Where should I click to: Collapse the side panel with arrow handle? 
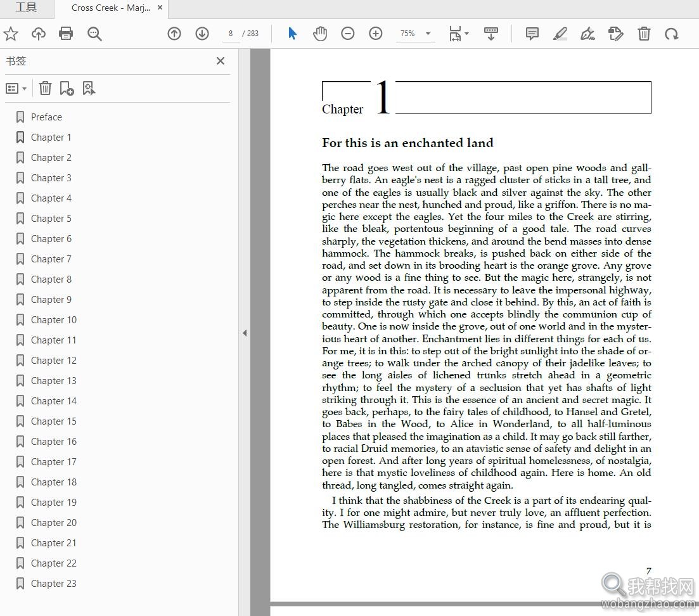pyautogui.click(x=245, y=333)
